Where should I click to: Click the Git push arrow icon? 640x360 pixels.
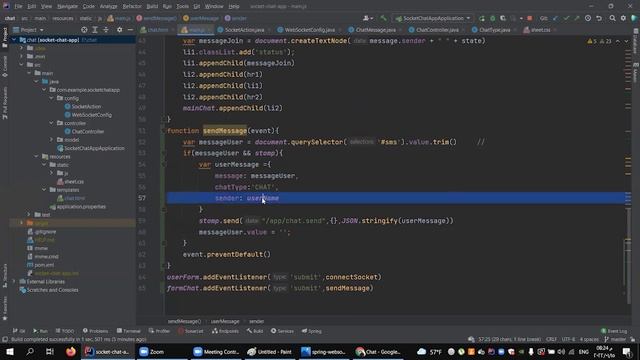(577, 18)
